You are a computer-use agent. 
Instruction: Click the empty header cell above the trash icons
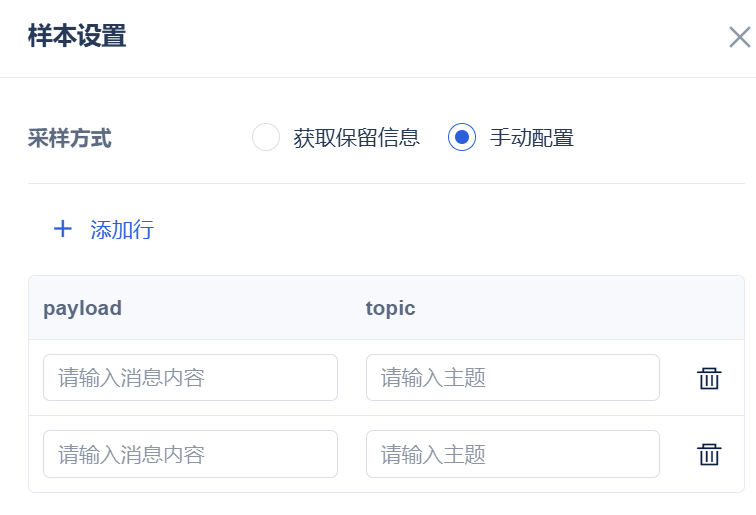click(x=709, y=308)
